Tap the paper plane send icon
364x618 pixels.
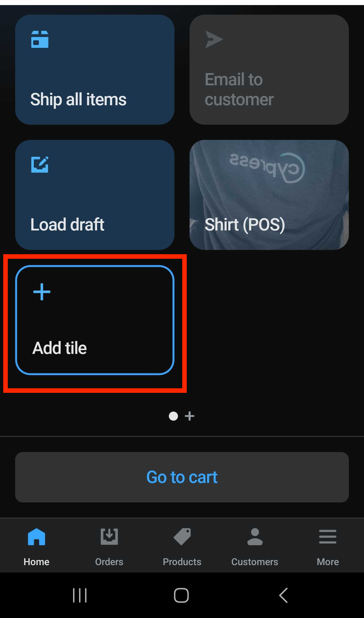tap(214, 39)
